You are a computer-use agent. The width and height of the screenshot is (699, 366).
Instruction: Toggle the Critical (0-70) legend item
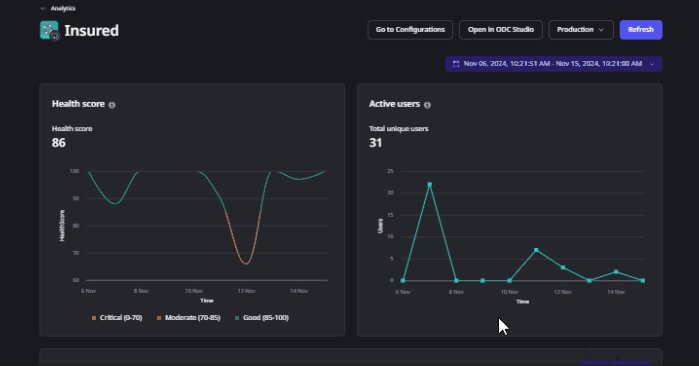click(117, 318)
